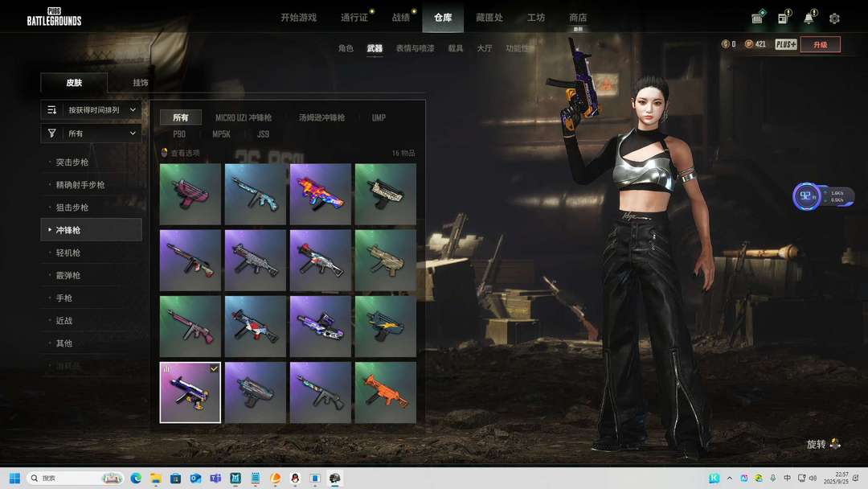
Task: Select the 冲锋枪 category
Action: [x=92, y=230]
